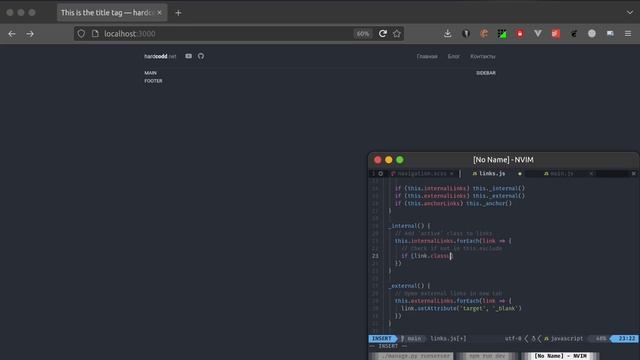Click the red square extension icon
Viewport: 640px width, 360px height.
[x=556, y=34]
